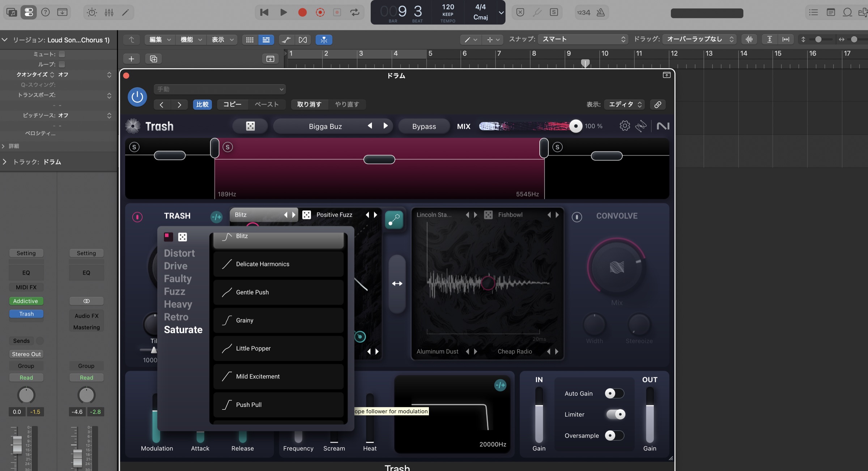The height and width of the screenshot is (471, 868).
Task: Click the 取り消す undo button
Action: click(309, 104)
